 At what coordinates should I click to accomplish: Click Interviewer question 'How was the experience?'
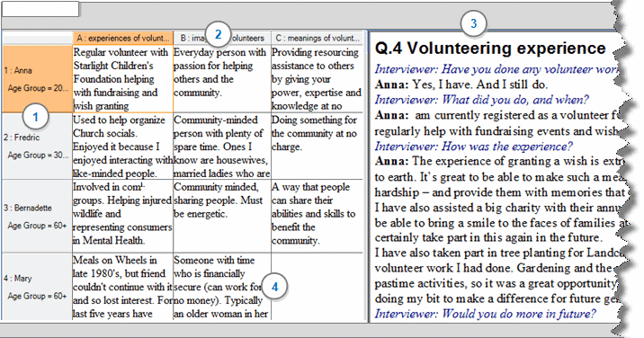[x=473, y=147]
